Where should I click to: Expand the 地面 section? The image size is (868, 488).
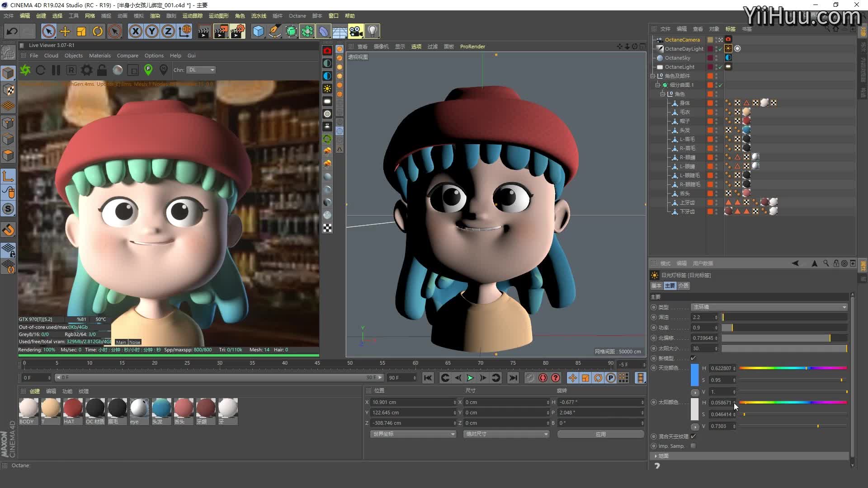(656, 456)
